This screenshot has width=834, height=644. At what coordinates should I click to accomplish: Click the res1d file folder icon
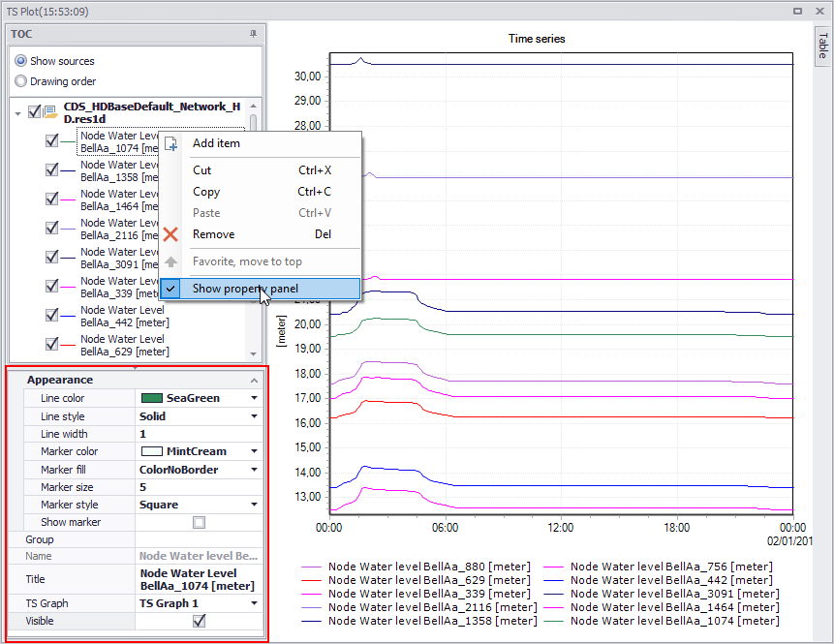(50, 111)
